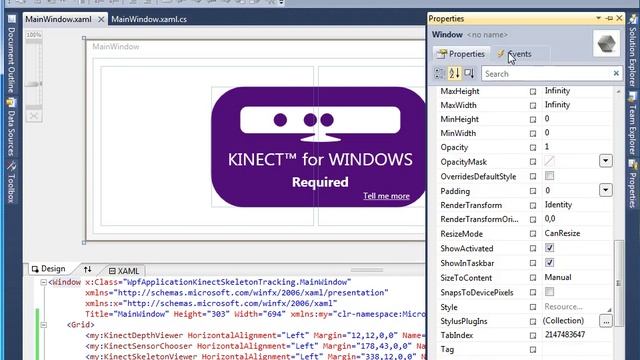Click Style property marker square
Viewport: 640px width, 360px height.
click(x=533, y=307)
